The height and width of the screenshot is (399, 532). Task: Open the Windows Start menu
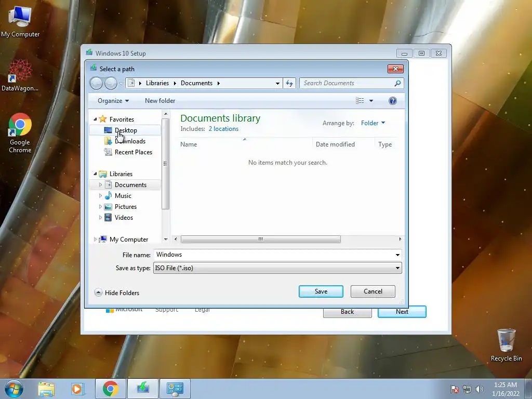click(x=14, y=389)
